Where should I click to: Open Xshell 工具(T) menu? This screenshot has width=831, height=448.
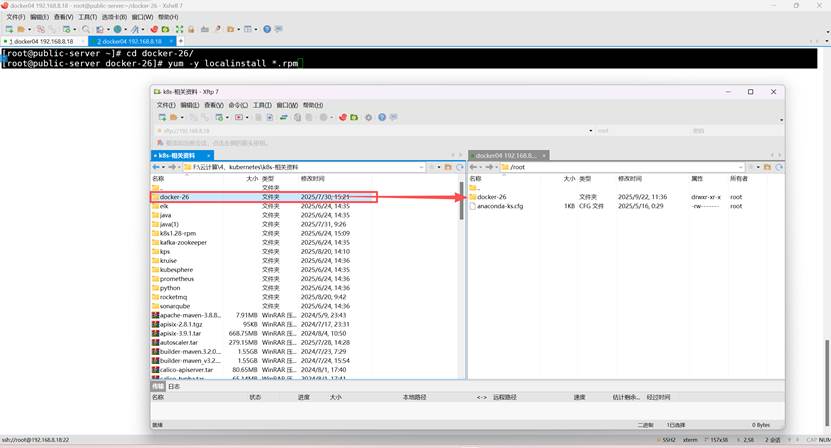pyautogui.click(x=87, y=17)
